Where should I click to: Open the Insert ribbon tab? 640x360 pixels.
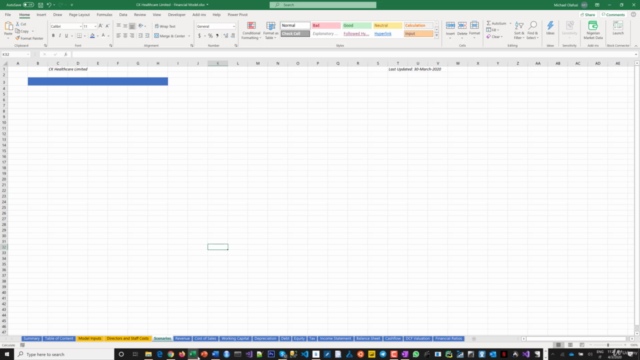[41, 15]
